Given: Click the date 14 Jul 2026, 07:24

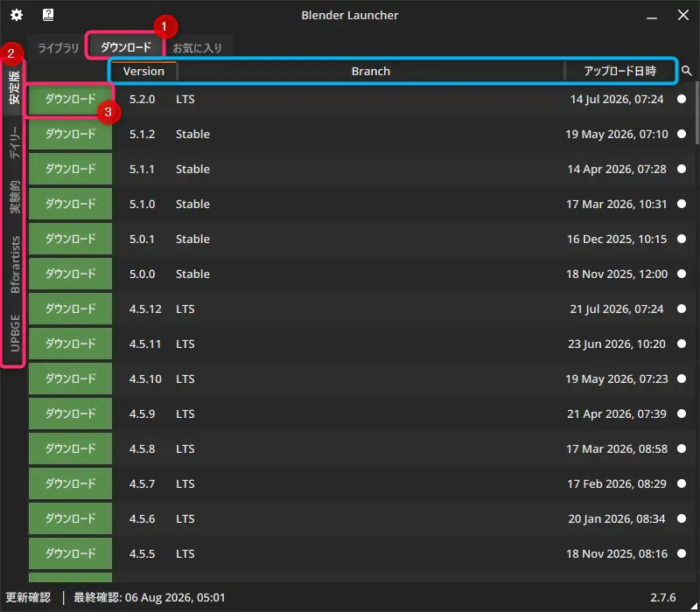Looking at the screenshot, I should [617, 99].
